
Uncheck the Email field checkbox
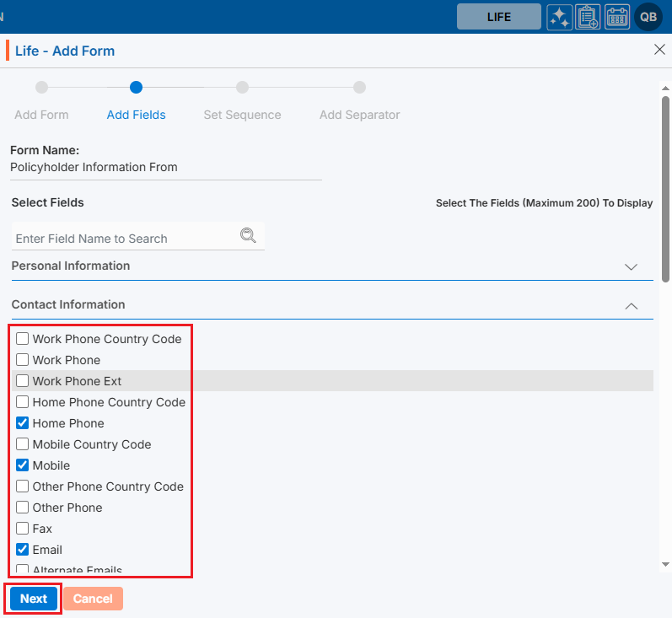[x=23, y=550]
